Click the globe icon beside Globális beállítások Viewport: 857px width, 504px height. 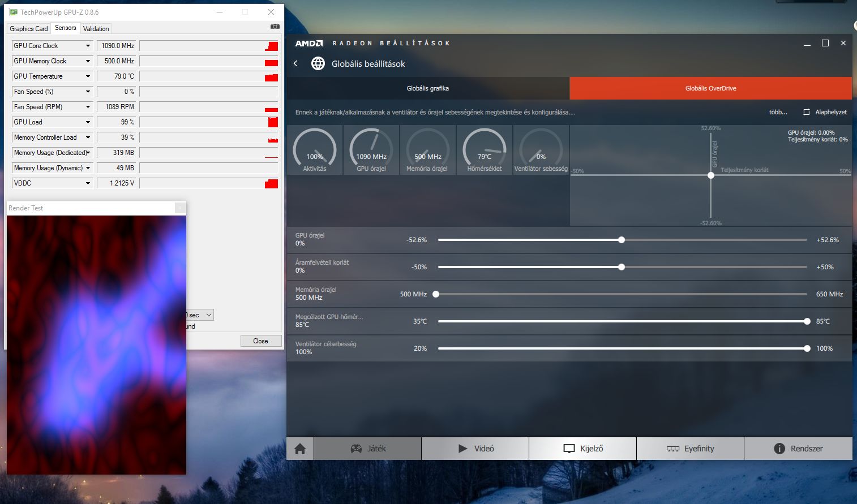coord(318,63)
